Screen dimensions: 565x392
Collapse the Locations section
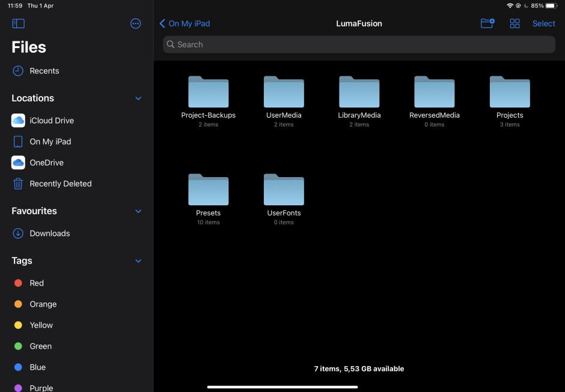[x=138, y=98]
